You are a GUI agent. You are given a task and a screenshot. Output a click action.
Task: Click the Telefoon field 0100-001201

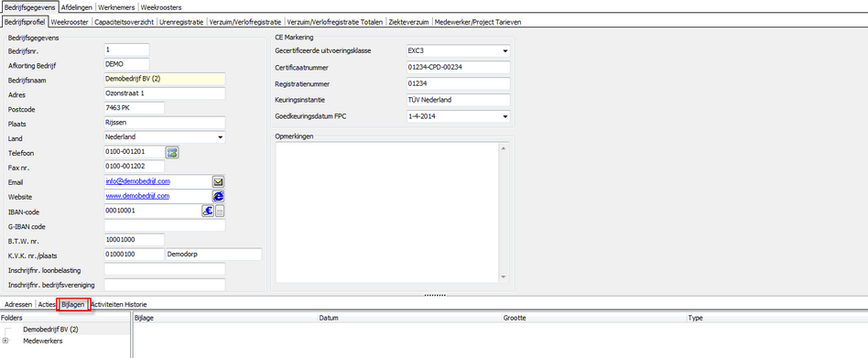point(135,152)
